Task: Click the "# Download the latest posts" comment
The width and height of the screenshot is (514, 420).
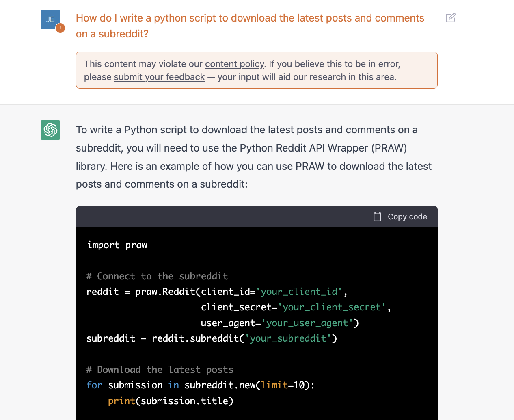Action: tap(160, 370)
